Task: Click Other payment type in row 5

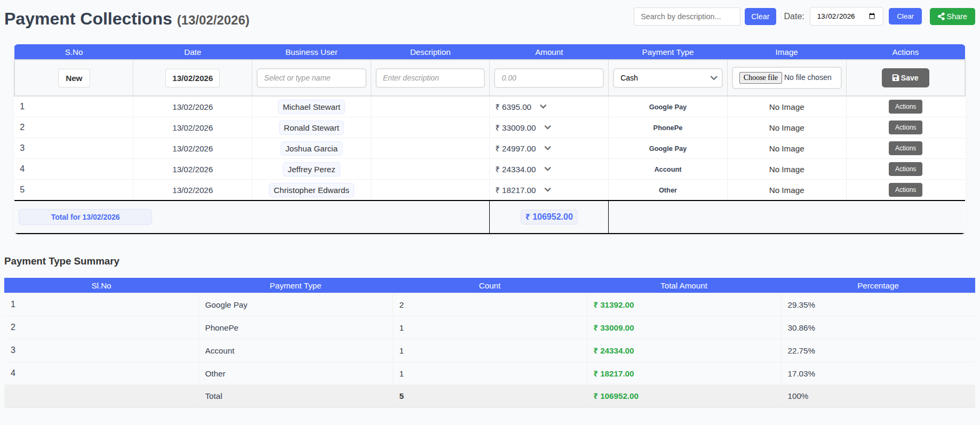Action: point(668,190)
